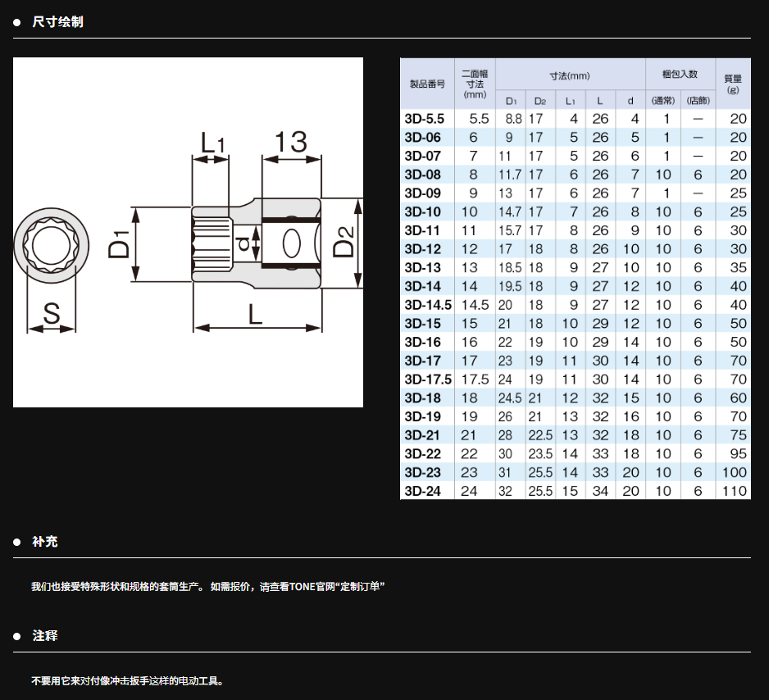Click the 梱包入数 column header
The width and height of the screenshot is (769, 700).
click(x=680, y=74)
